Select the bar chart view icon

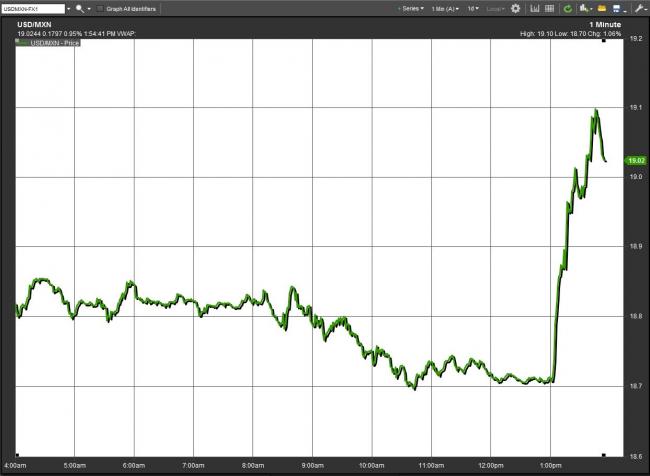pyautogui.click(x=535, y=8)
